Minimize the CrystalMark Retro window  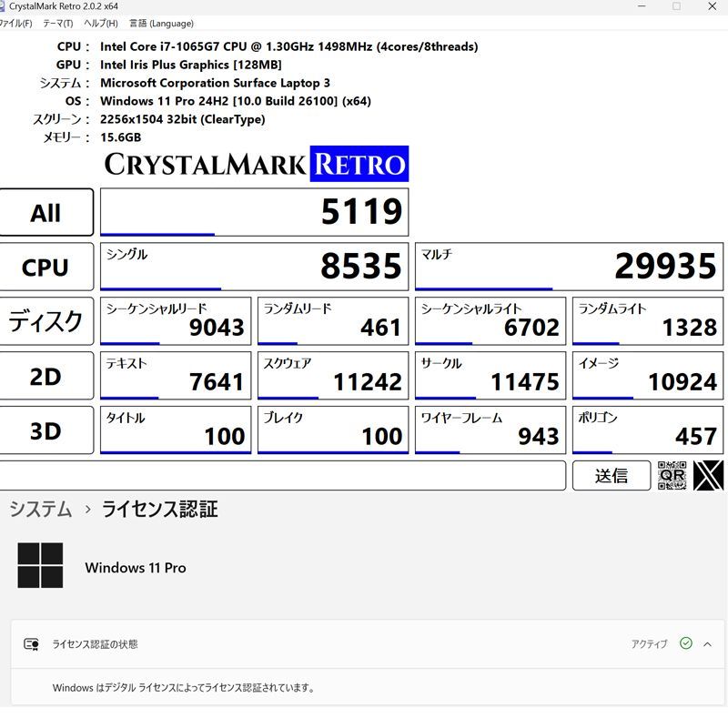[642, 6]
